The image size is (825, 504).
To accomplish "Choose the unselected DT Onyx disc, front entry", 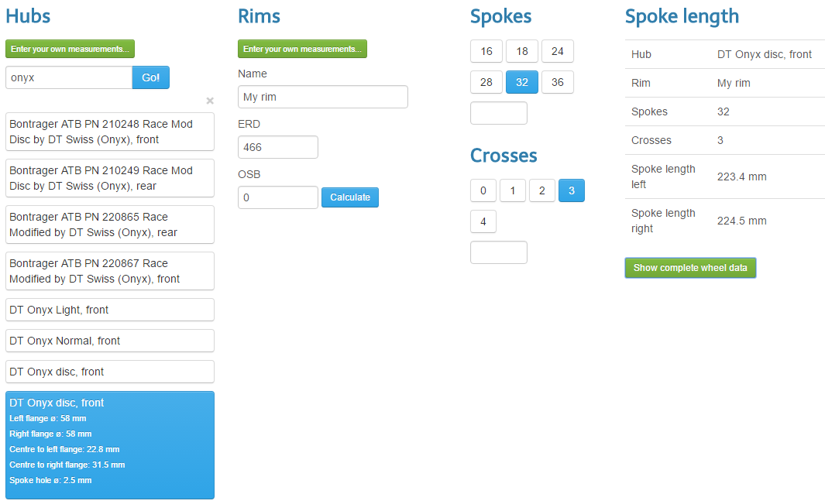I will click(x=110, y=372).
